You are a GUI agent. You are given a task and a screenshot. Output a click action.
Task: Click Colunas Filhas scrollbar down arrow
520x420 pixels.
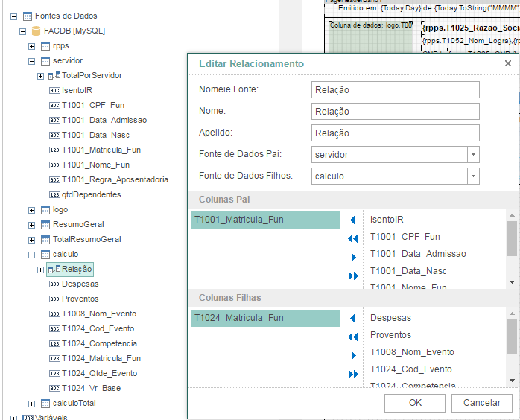tap(512, 381)
